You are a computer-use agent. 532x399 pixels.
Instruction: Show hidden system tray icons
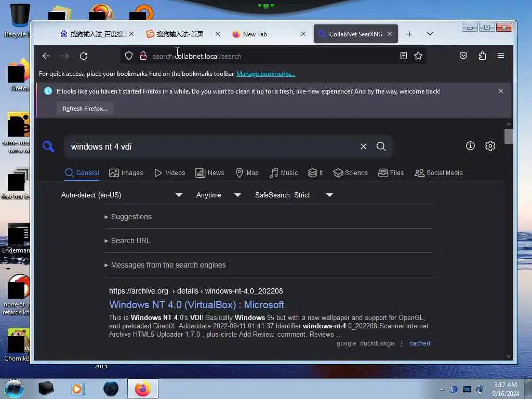(442, 389)
